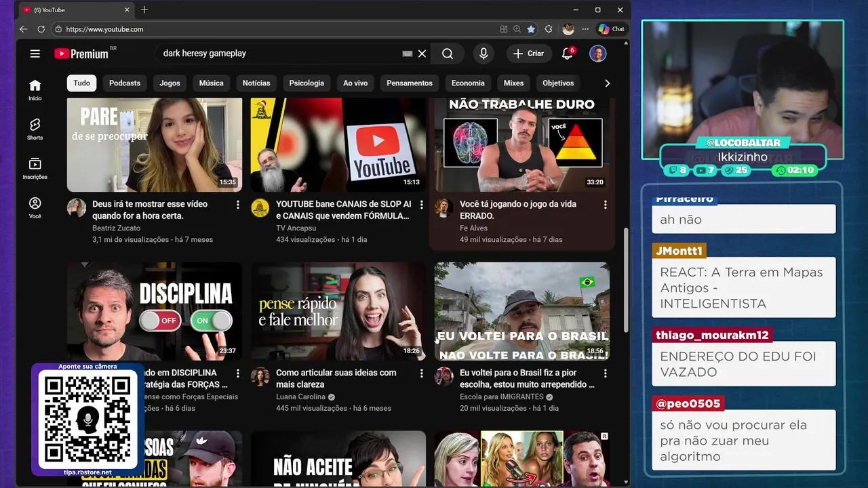Select the Música filter chip
Image resolution: width=868 pixels, height=488 pixels.
211,83
